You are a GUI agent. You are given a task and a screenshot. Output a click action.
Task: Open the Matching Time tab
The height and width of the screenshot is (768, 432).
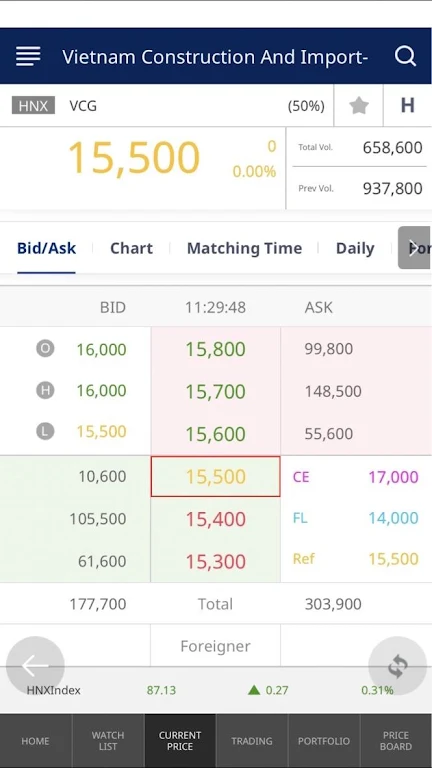244,248
